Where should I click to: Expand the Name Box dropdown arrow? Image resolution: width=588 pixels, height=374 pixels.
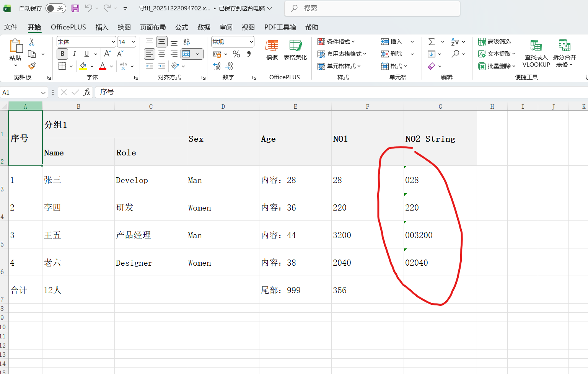43,93
